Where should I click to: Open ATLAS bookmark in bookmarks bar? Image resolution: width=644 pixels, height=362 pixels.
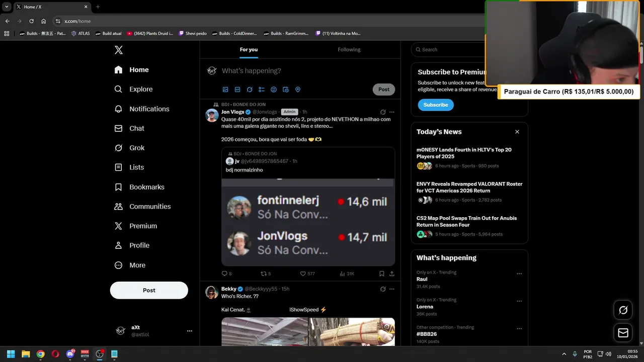pyautogui.click(x=80, y=34)
